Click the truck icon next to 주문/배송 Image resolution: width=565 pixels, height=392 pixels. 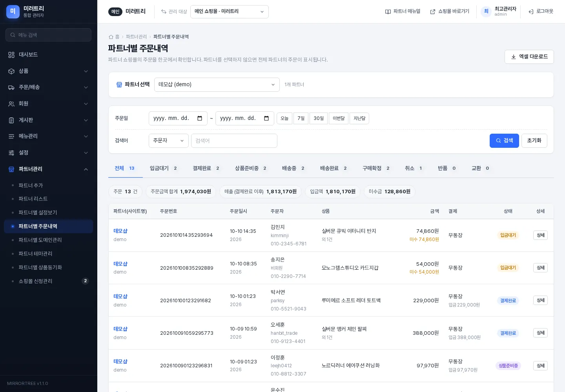(11, 87)
